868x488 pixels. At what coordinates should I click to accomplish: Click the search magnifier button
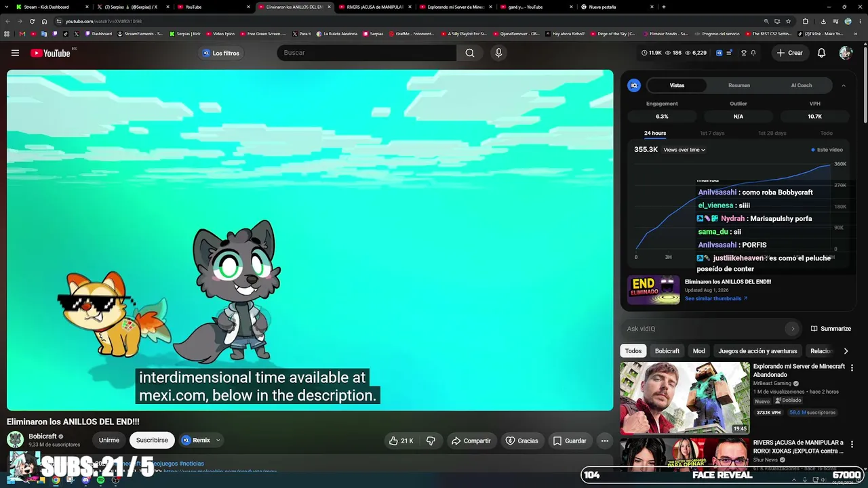click(470, 53)
